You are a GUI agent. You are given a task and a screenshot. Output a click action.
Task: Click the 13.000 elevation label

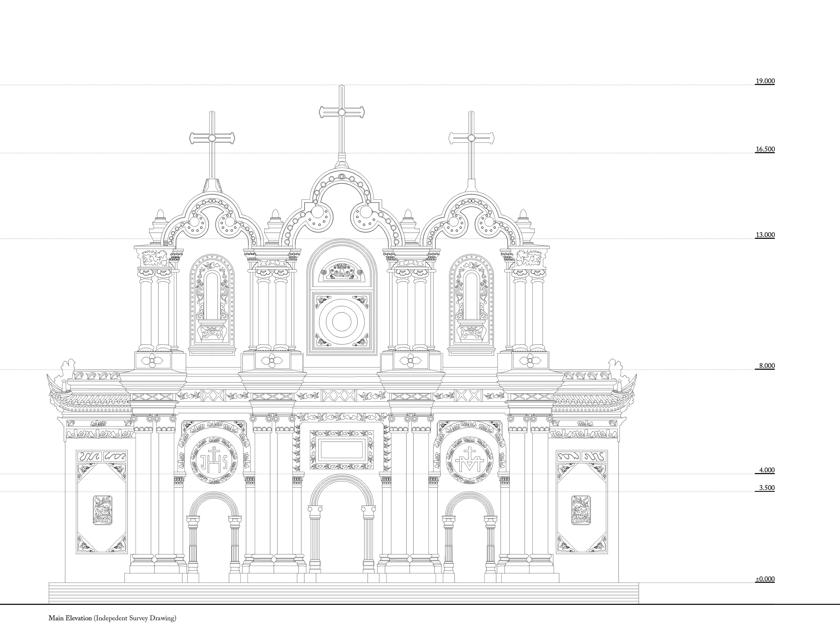[765, 235]
